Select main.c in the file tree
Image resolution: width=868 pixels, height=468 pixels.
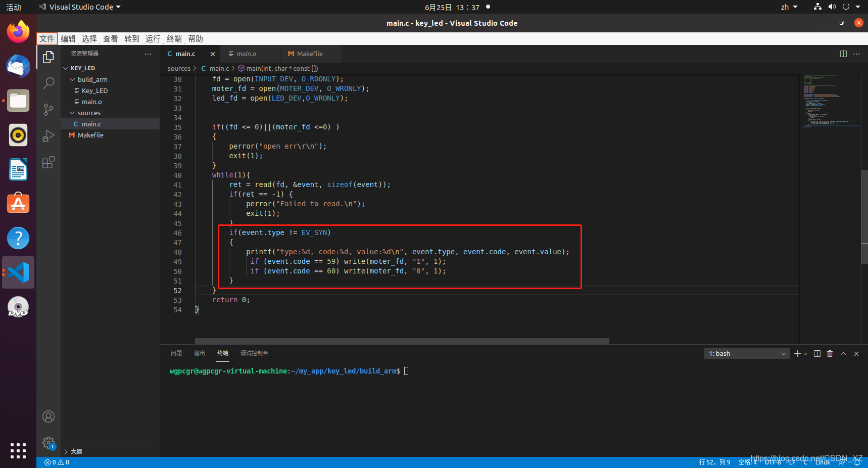pyautogui.click(x=110, y=124)
